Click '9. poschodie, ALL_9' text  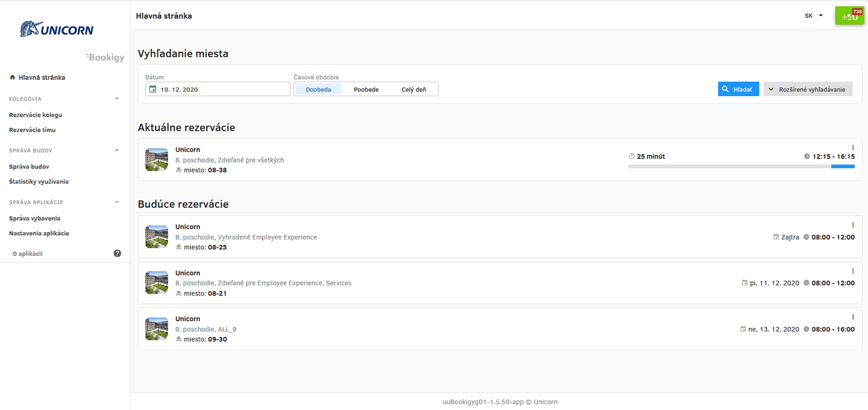pyautogui.click(x=206, y=329)
